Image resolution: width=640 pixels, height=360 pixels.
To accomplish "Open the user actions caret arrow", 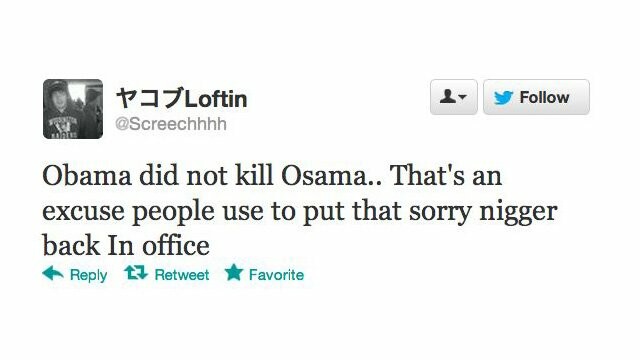I will pyautogui.click(x=462, y=97).
